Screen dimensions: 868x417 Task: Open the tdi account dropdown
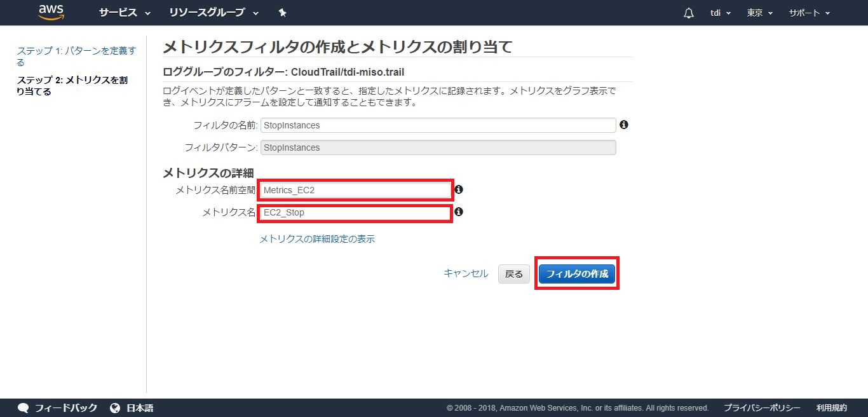pyautogui.click(x=721, y=13)
